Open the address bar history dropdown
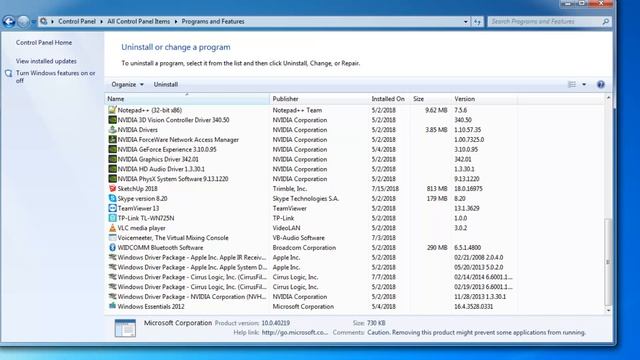Viewport: 640px width, 360px height. (x=466, y=22)
